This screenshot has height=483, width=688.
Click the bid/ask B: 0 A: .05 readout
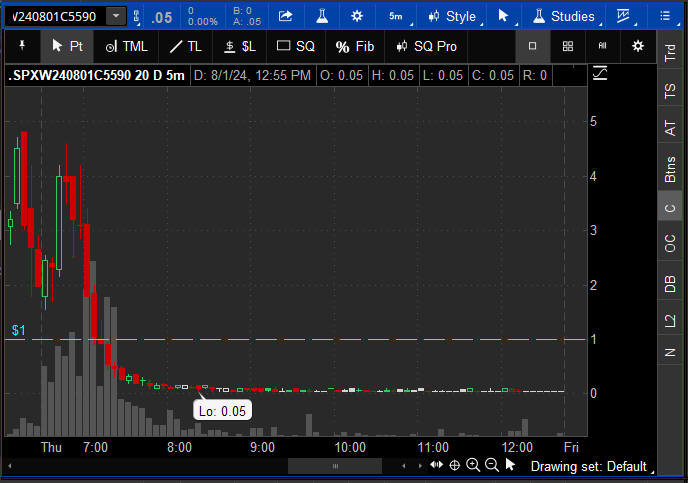click(247, 16)
